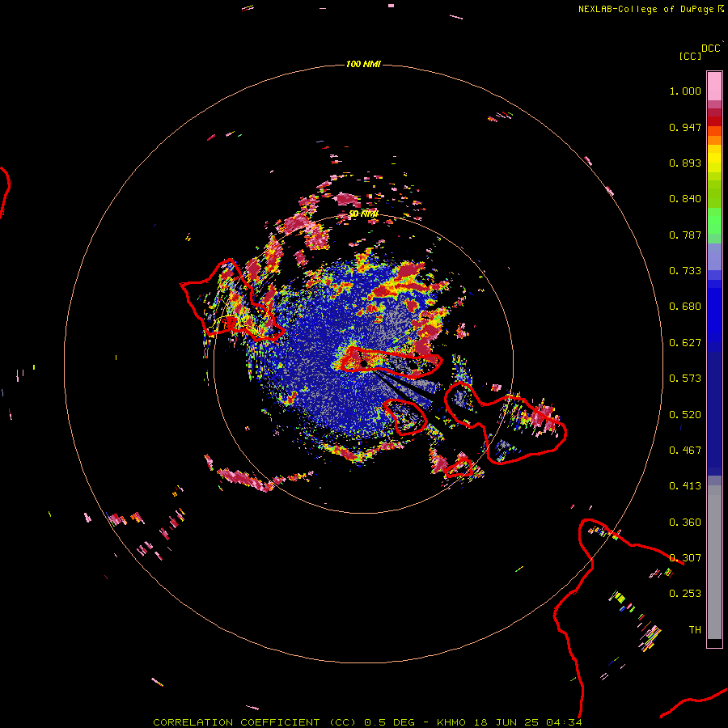728x728 pixels.
Task: Select the 0.467 scale value
Action: (685, 451)
